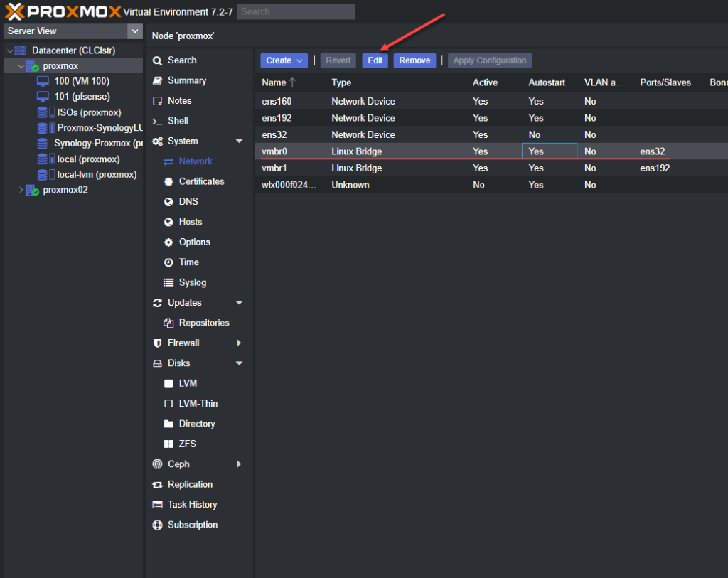
Task: Open Syslog list icon
Action: click(x=168, y=282)
